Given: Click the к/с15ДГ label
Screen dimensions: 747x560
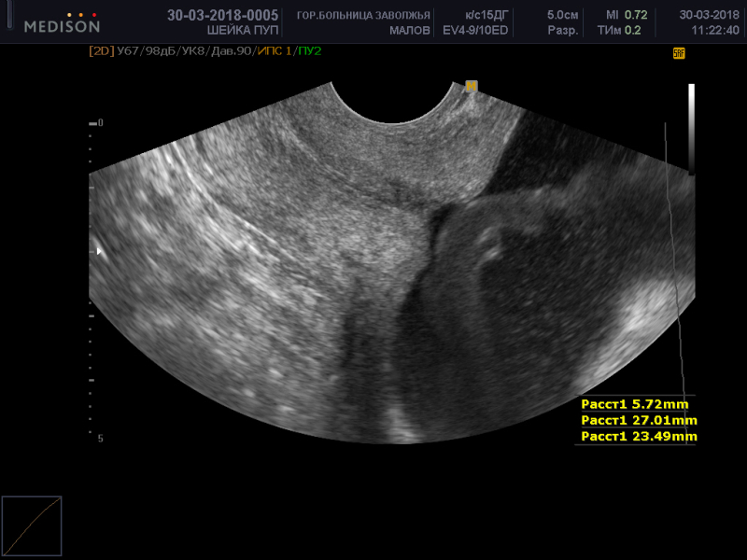Looking at the screenshot, I should (x=486, y=15).
